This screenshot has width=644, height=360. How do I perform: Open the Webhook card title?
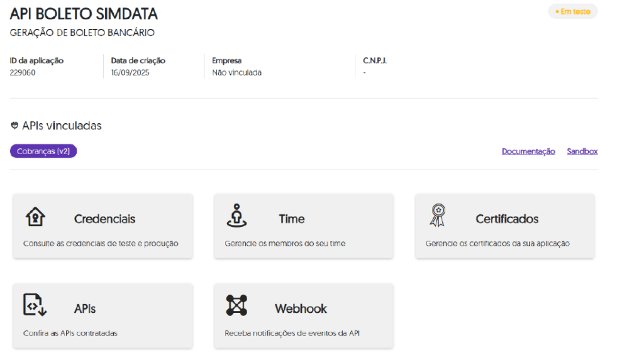[x=301, y=309]
